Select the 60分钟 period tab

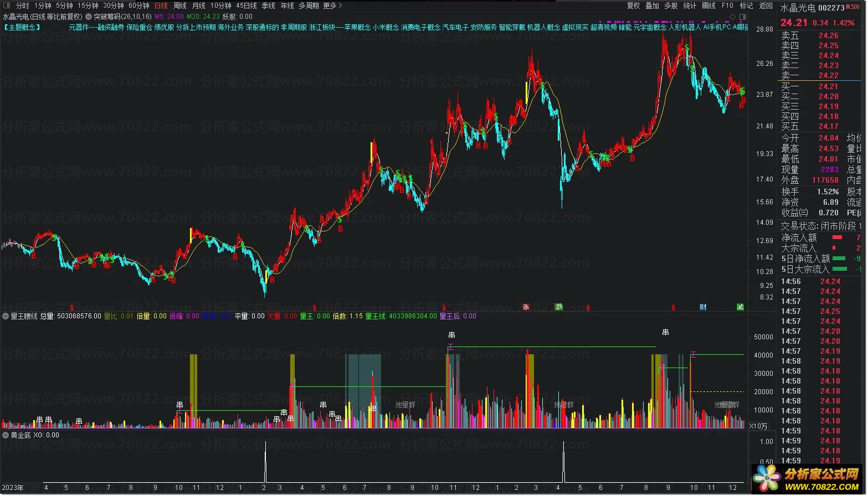[x=139, y=6]
